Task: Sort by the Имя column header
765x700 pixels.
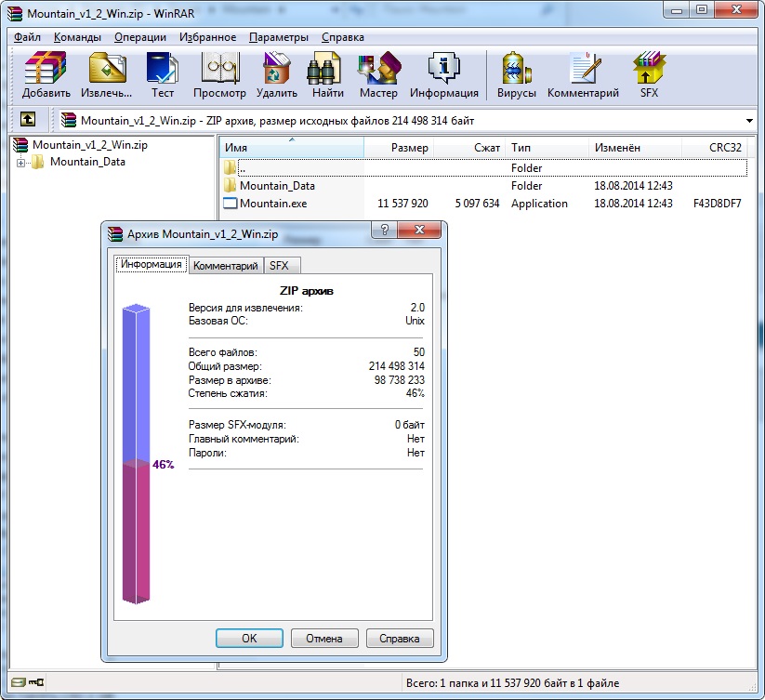Action: click(292, 148)
